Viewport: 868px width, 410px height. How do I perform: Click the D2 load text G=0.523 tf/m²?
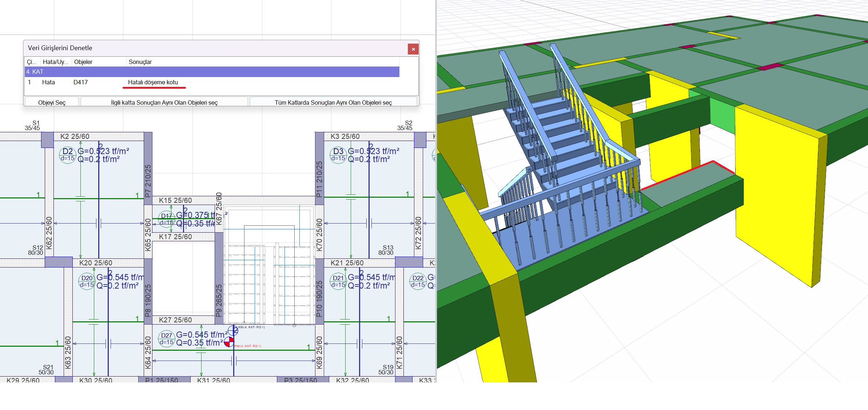pyautogui.click(x=104, y=151)
